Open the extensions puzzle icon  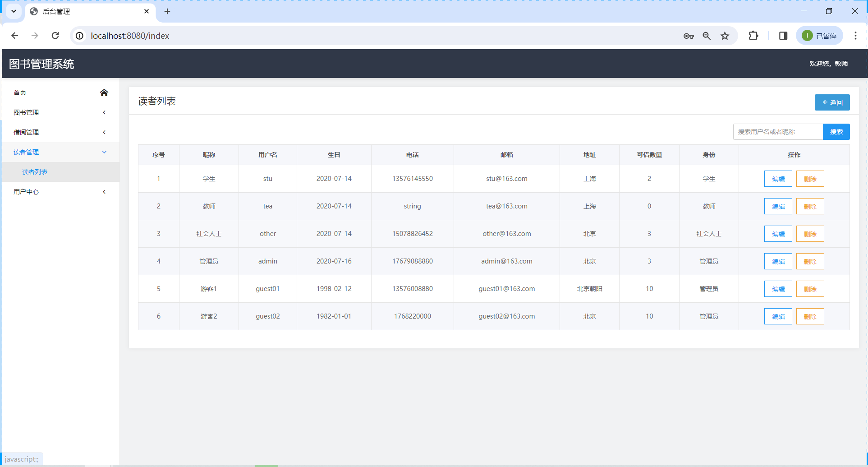click(753, 36)
